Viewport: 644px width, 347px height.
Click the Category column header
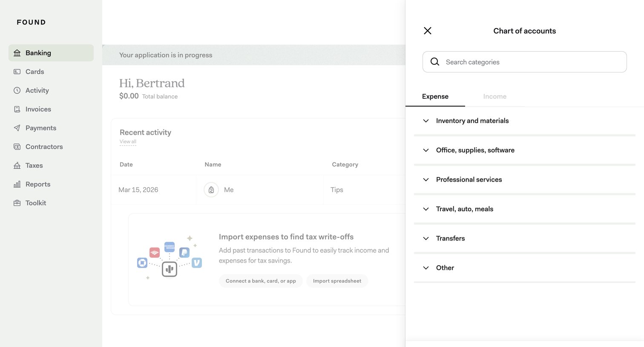coord(345,165)
